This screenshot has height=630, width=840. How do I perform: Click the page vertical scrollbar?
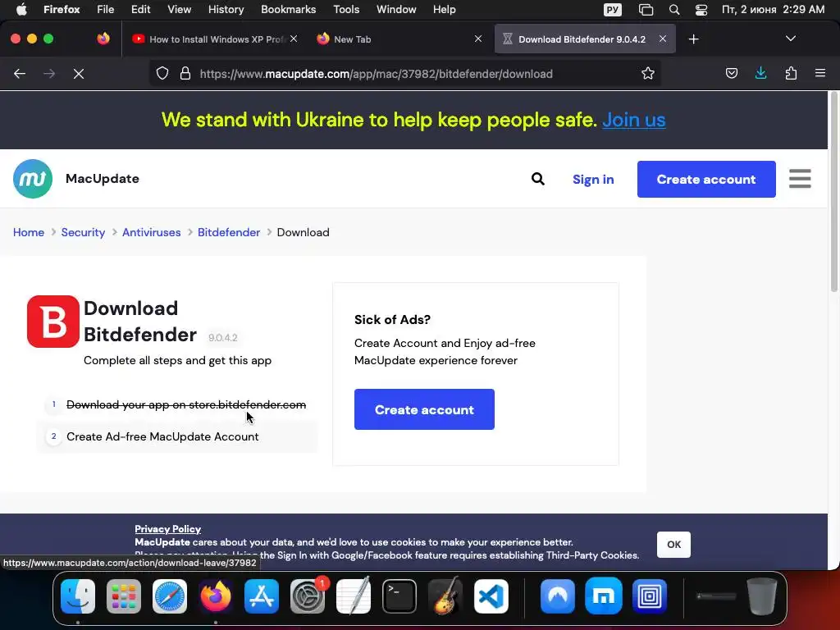coord(833,193)
